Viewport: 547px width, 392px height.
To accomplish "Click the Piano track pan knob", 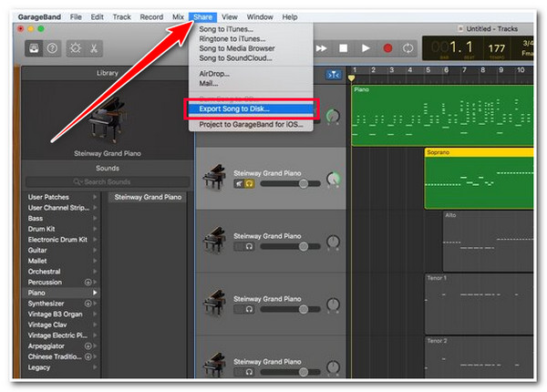I will point(333,117).
